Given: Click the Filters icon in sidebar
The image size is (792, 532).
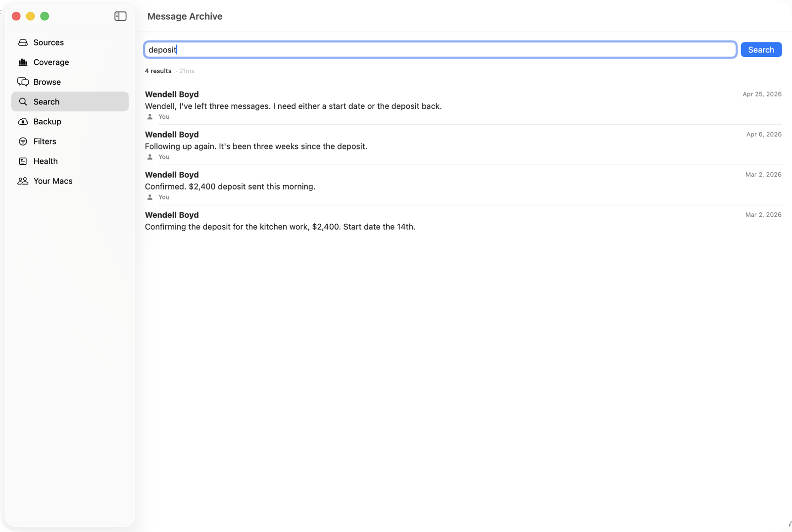Looking at the screenshot, I should point(23,142).
